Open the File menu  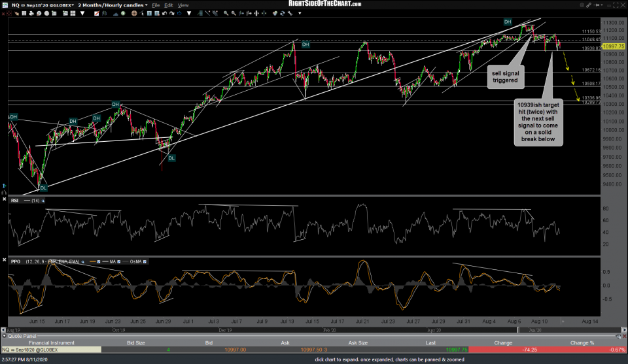(156, 5)
